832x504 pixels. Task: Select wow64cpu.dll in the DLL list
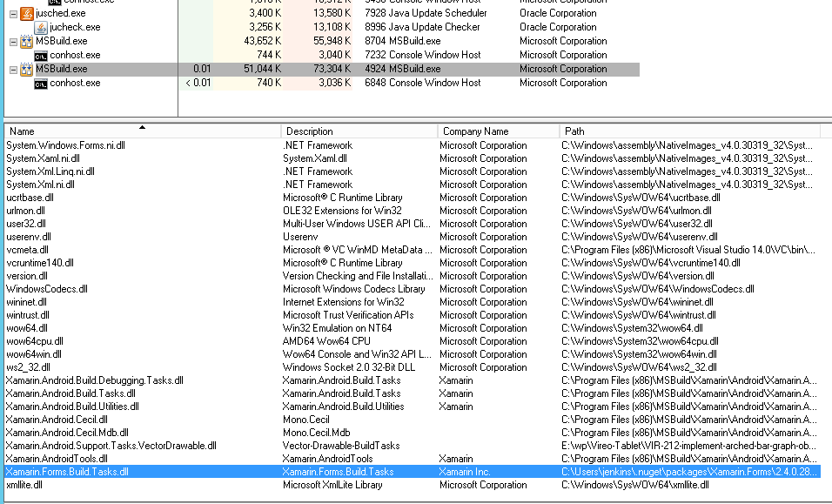pyautogui.click(x=35, y=341)
